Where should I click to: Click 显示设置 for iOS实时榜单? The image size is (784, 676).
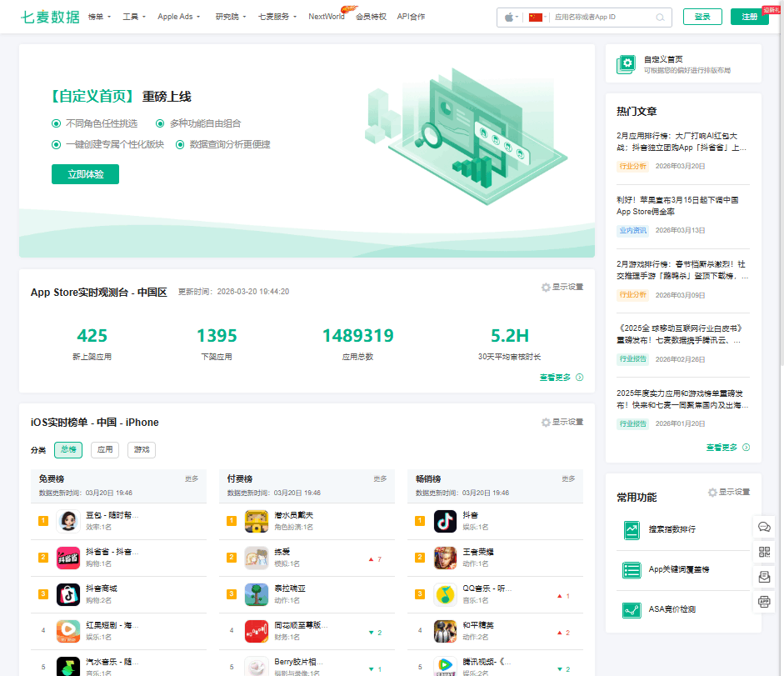(x=562, y=423)
